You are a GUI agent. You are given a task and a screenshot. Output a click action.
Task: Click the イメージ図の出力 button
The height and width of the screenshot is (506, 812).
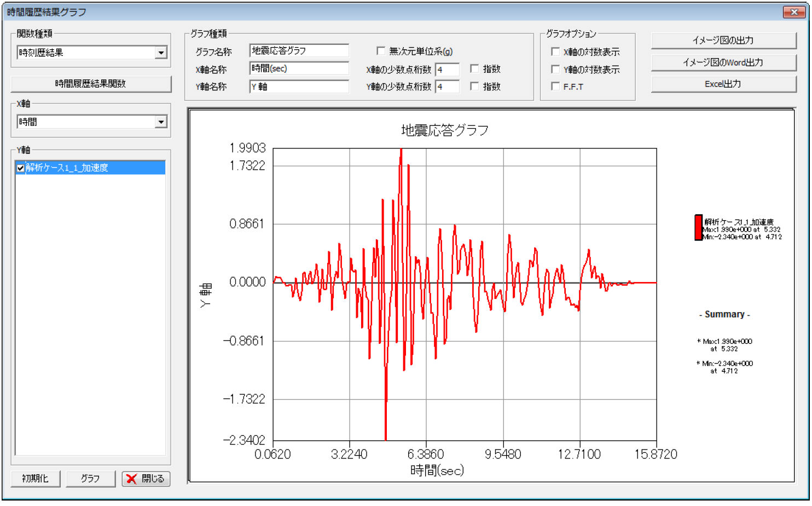click(x=723, y=41)
